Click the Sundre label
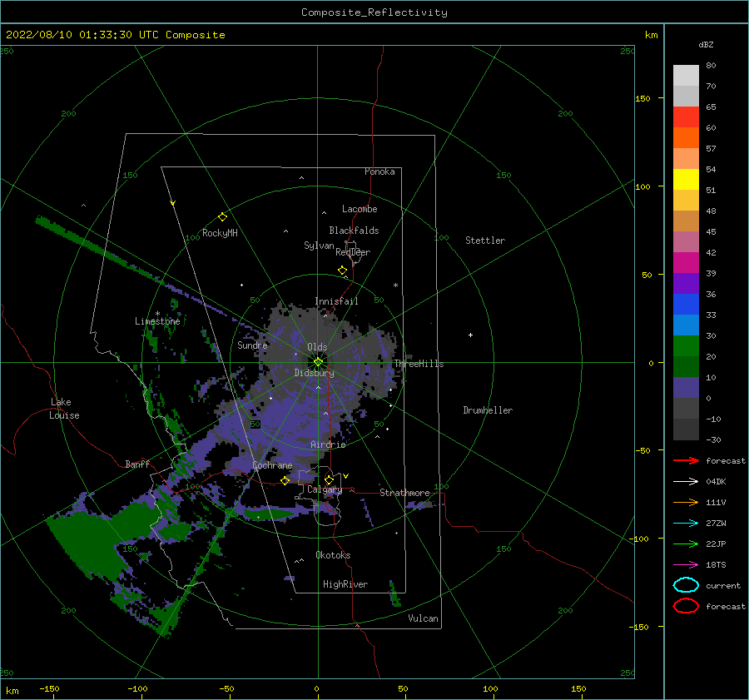The image size is (749, 700). (x=252, y=345)
